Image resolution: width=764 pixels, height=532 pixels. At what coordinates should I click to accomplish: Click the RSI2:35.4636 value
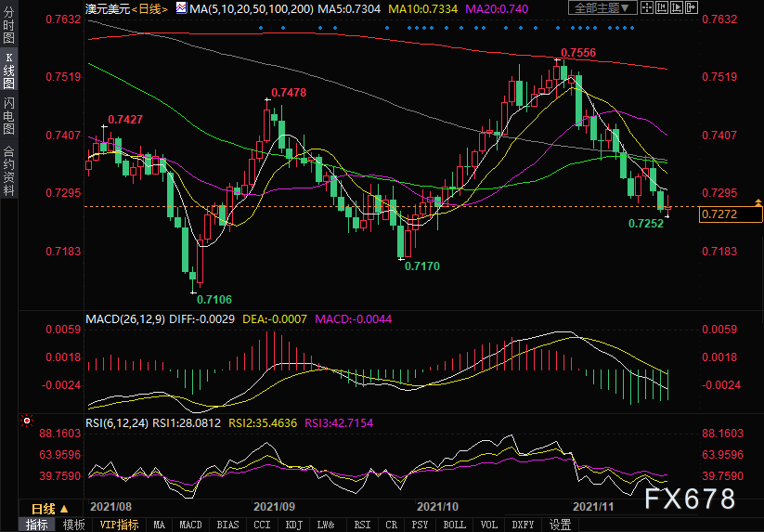pyautogui.click(x=263, y=422)
